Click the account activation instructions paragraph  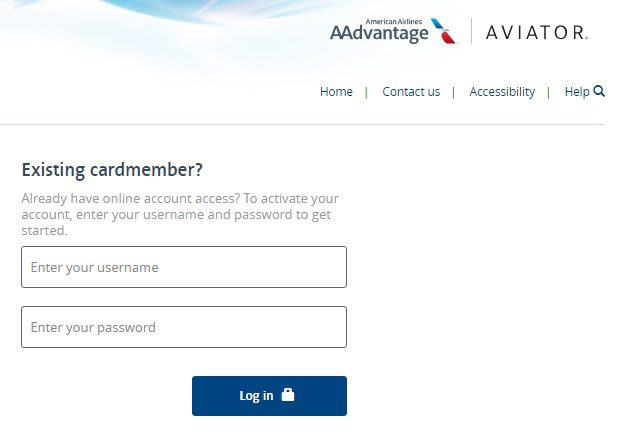tap(180, 214)
